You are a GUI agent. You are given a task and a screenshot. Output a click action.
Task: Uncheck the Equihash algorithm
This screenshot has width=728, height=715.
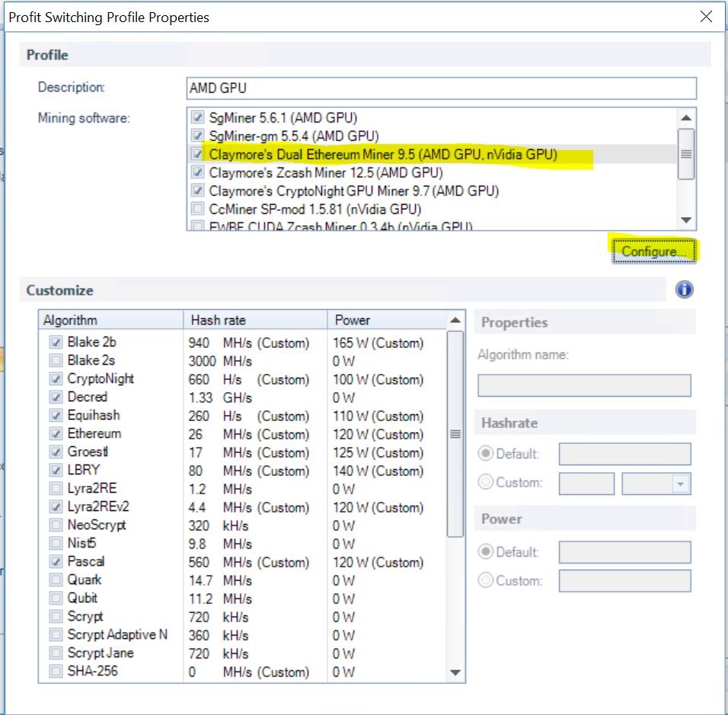point(56,415)
